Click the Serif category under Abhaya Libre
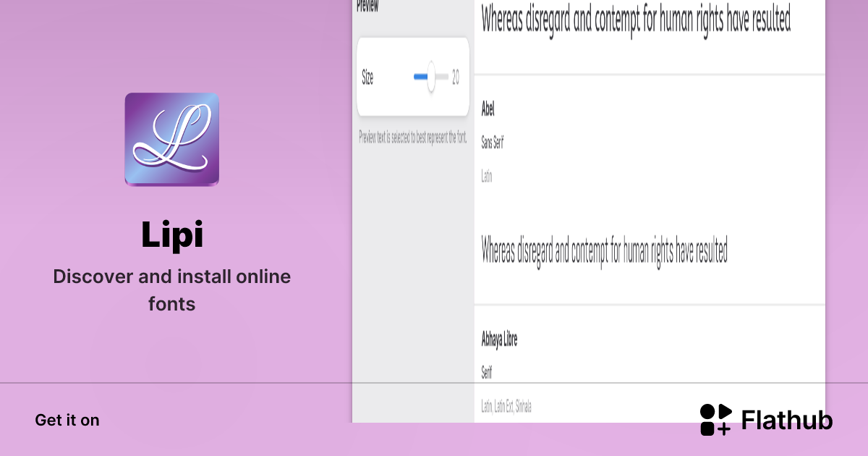 pos(487,373)
